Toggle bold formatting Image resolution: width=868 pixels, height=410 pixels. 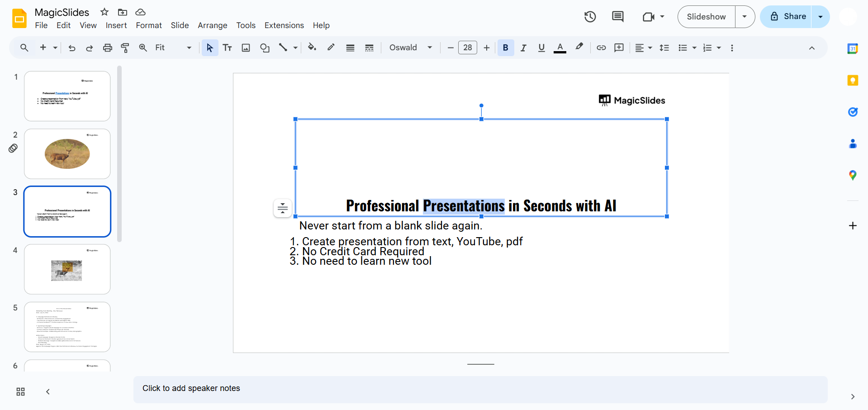coord(506,48)
